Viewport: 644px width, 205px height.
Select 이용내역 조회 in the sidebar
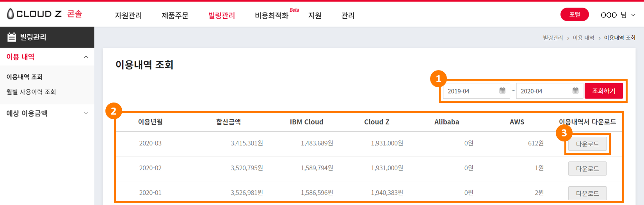(x=24, y=77)
